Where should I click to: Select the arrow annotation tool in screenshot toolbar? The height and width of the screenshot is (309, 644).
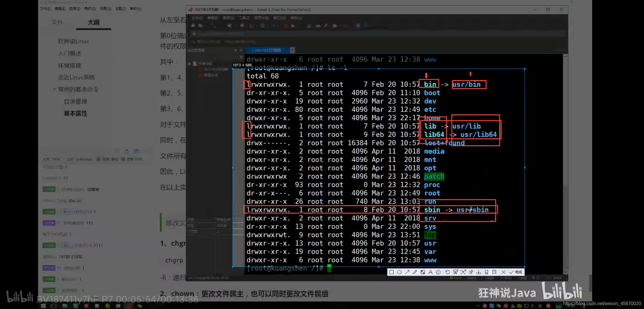(x=407, y=272)
